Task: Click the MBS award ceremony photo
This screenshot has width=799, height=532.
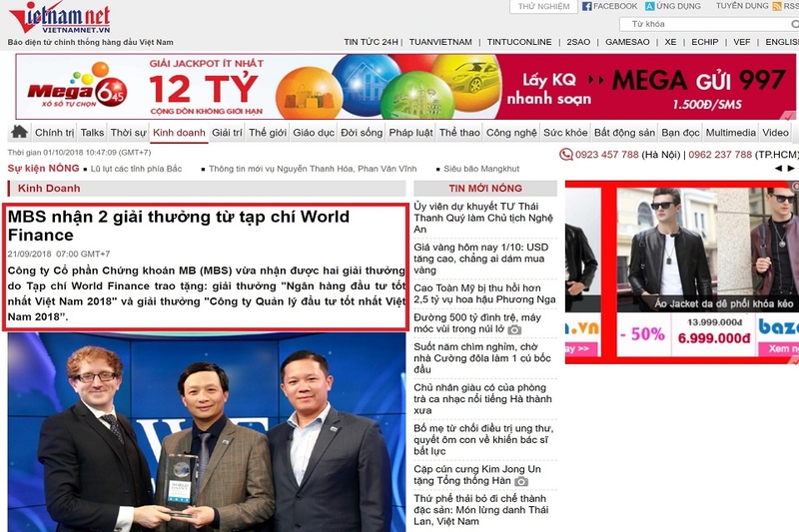Action: point(207,432)
